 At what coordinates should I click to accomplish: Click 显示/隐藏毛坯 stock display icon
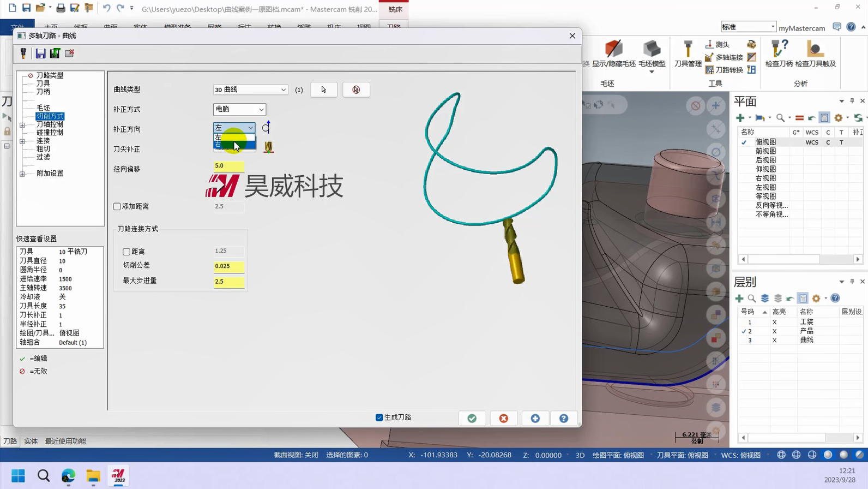tap(614, 53)
